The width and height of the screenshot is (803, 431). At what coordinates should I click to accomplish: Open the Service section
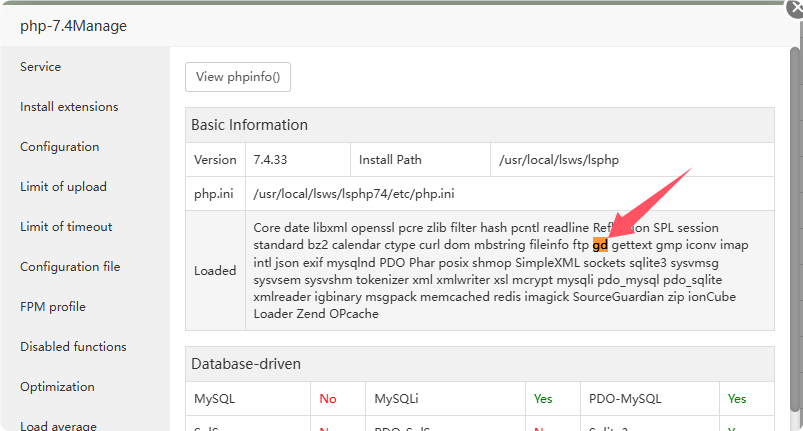coord(41,67)
